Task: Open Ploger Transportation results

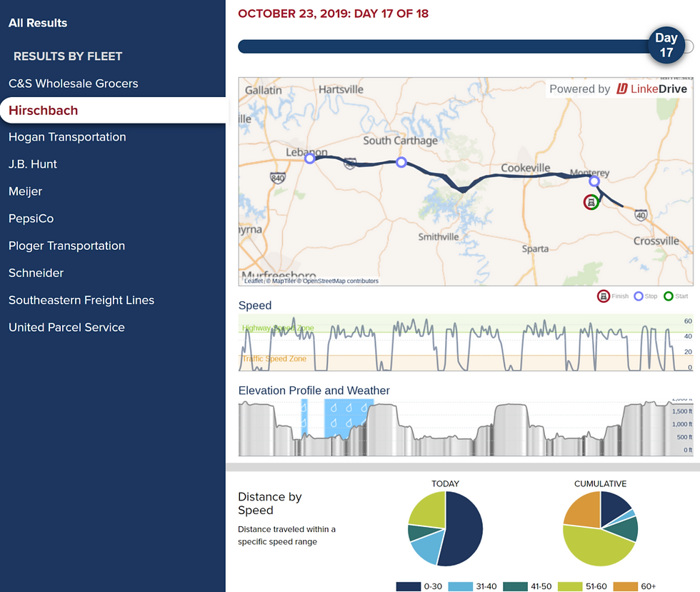Action: click(x=67, y=246)
